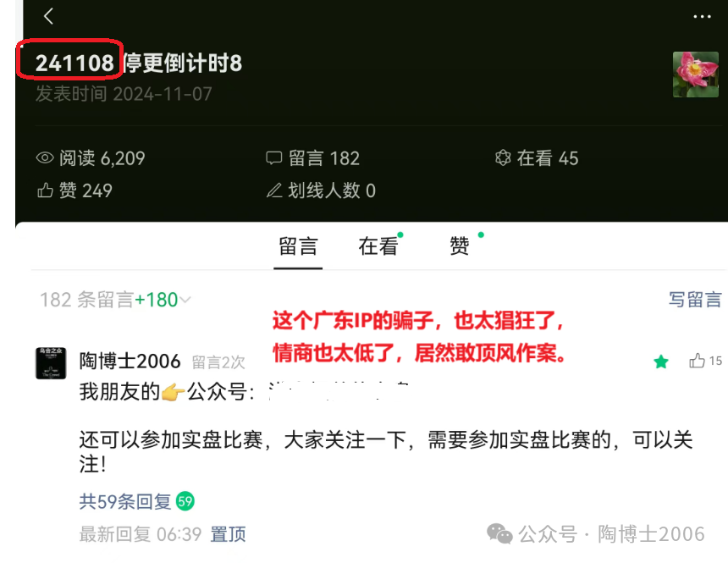Image resolution: width=728 pixels, height=563 pixels.
Task: Expand the +180 comments dropdown arrow
Action: pyautogui.click(x=185, y=300)
